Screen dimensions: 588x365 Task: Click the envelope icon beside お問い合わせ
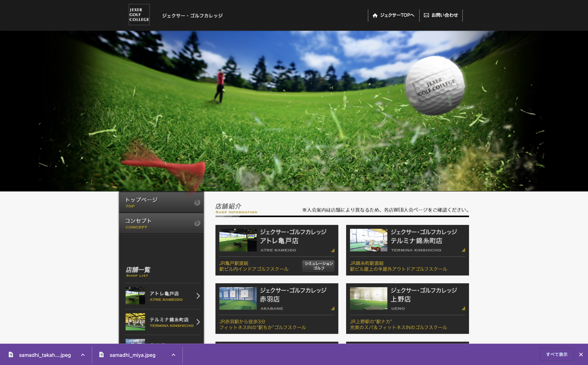[426, 15]
